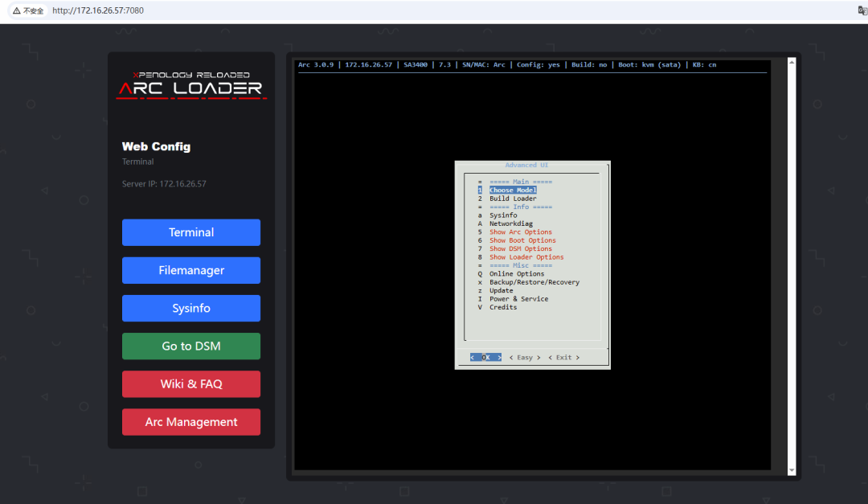Select Choose Model menu entry
This screenshot has width=868, height=504.
pyautogui.click(x=513, y=190)
